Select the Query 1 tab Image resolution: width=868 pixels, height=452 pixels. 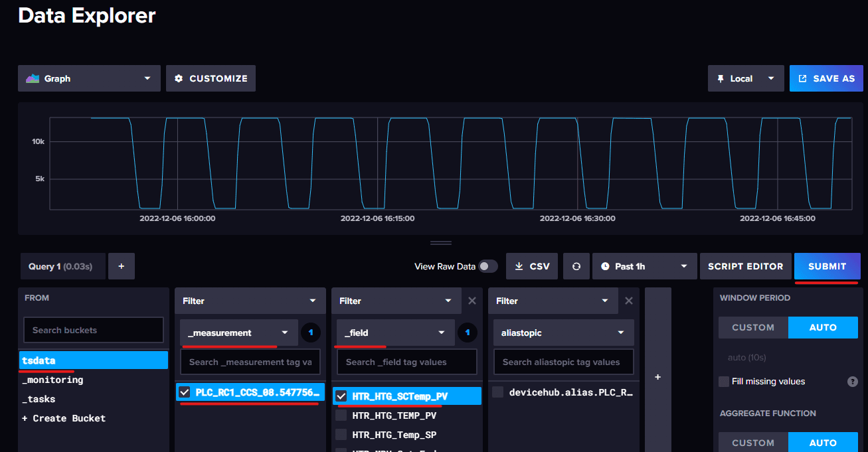pyautogui.click(x=60, y=266)
